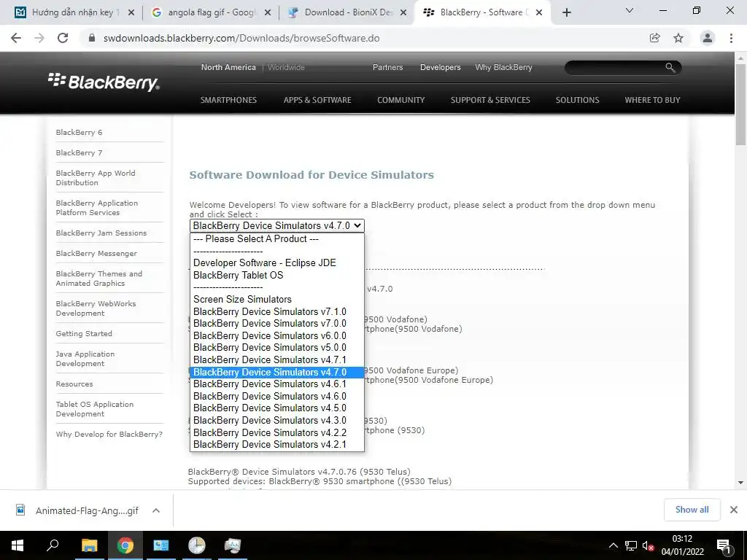Open Why Develop for BlackBerry? link

[109, 435]
